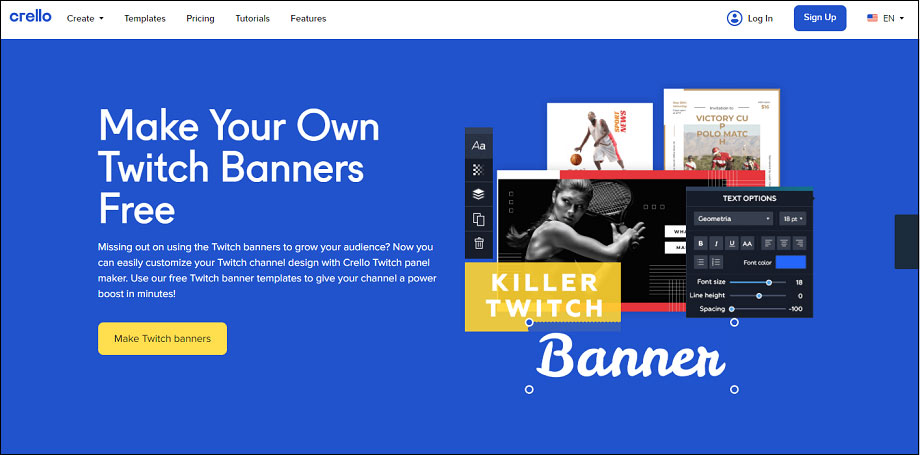Image resolution: width=920 pixels, height=455 pixels.
Task: Click the bulleted list icon
Action: tap(701, 262)
